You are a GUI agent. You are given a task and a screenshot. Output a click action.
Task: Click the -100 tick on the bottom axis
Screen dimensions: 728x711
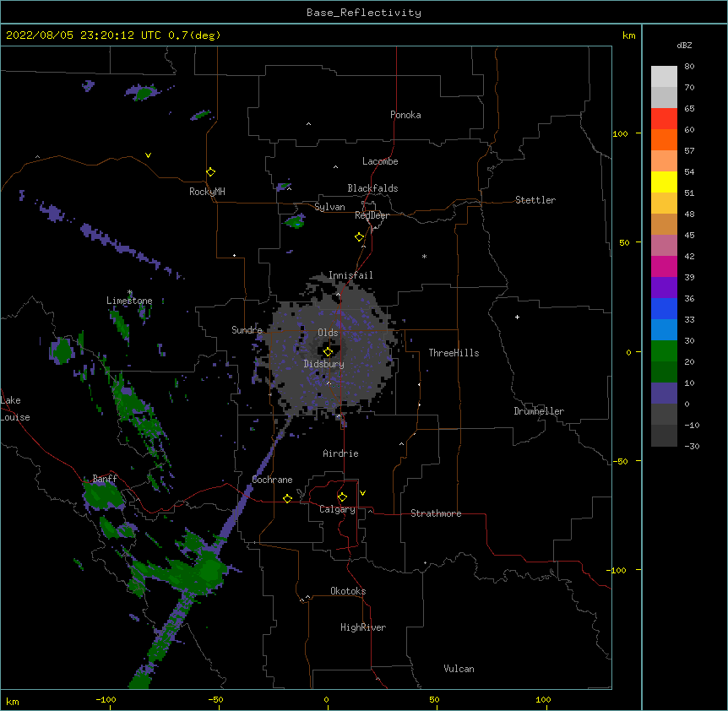[106, 699]
